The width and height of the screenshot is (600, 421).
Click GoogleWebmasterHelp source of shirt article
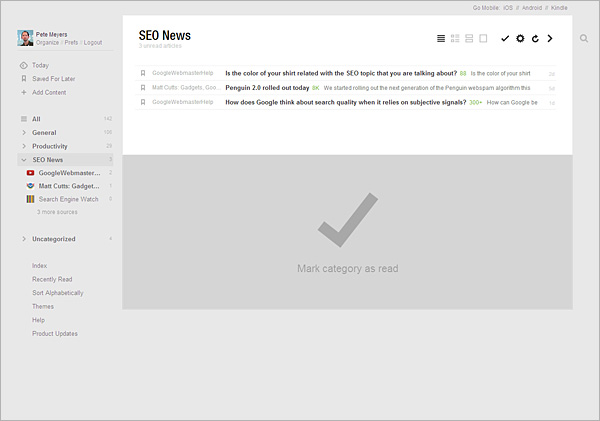183,73
